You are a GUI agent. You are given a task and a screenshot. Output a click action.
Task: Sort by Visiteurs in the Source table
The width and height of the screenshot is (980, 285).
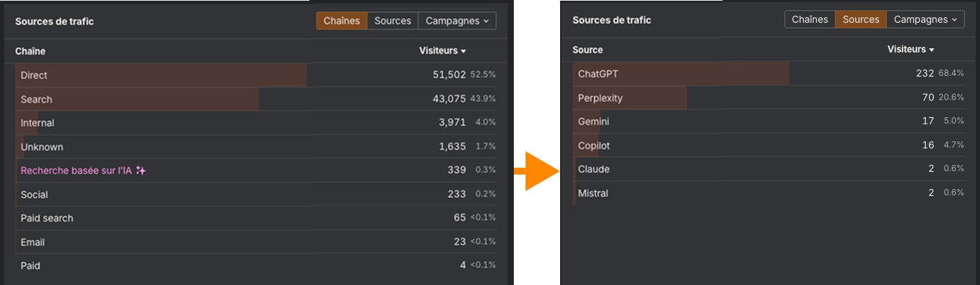click(x=911, y=49)
